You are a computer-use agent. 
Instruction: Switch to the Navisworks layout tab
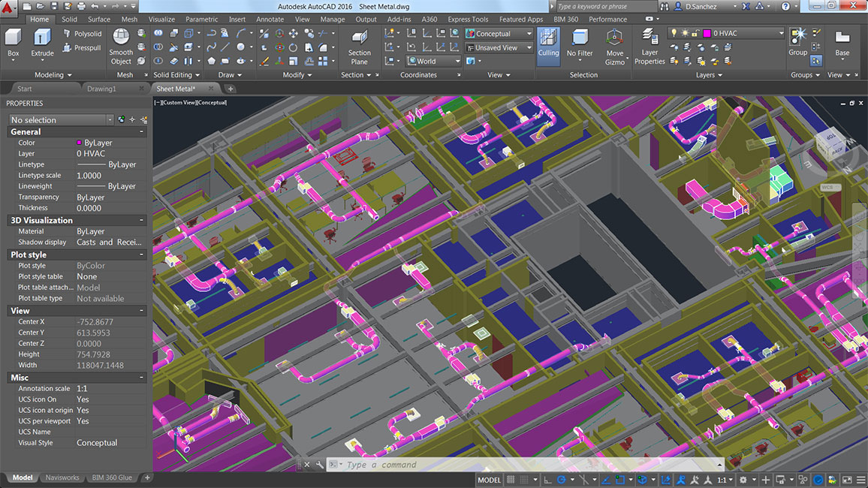[62, 477]
